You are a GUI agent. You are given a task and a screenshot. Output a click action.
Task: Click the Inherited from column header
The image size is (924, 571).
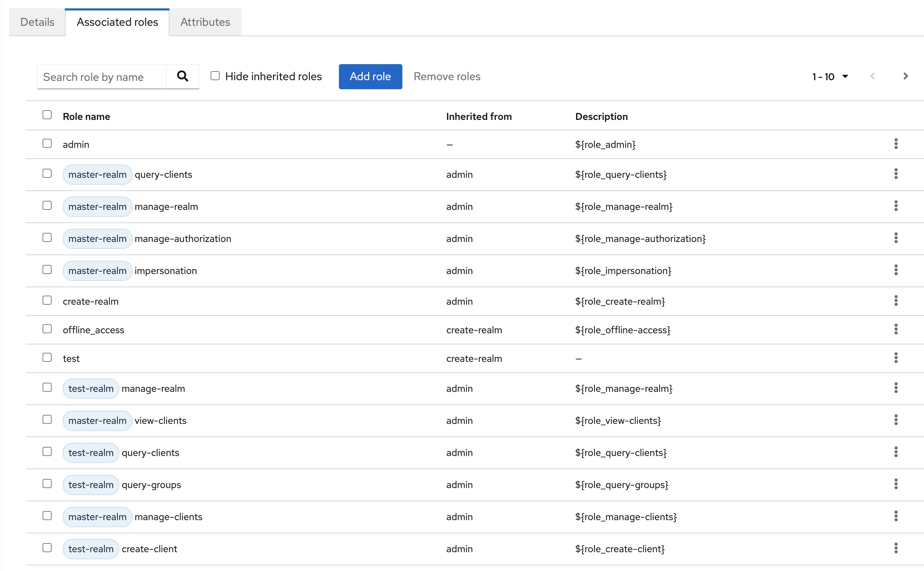(x=479, y=117)
